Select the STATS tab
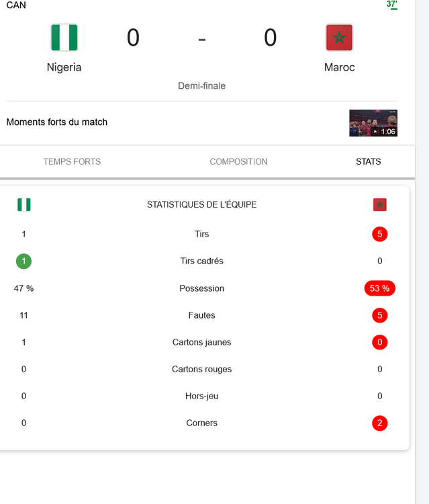This screenshot has width=429, height=504. tap(369, 162)
